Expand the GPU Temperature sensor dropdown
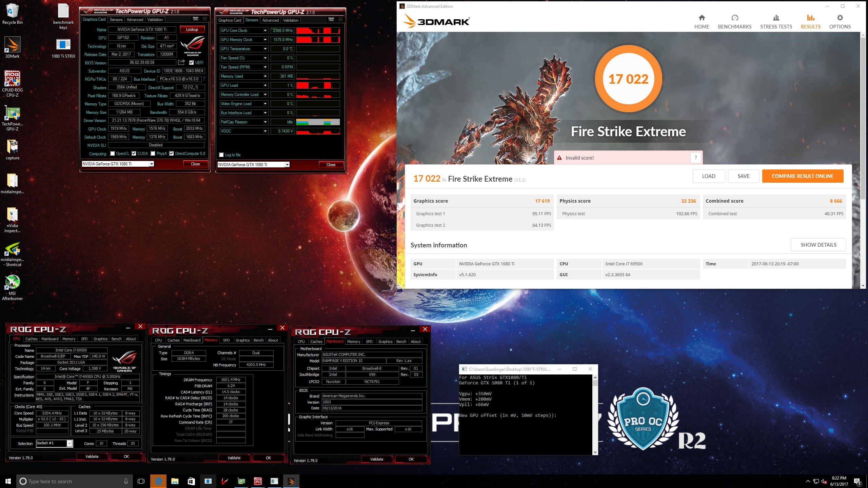 (265, 49)
